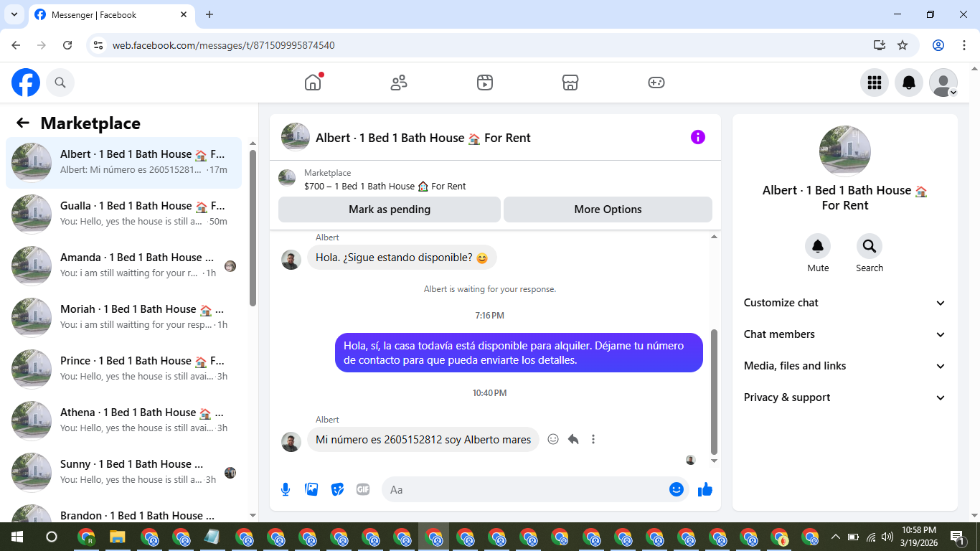
Task: Click Albert's avatar beside Hola message
Action: coord(291,260)
